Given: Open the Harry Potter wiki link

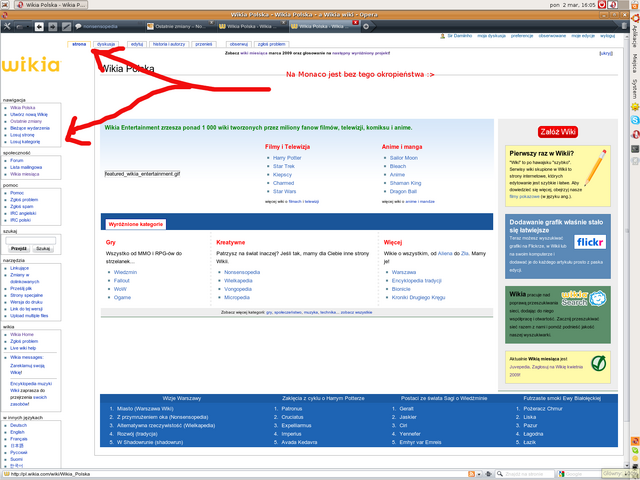Looking at the screenshot, I should (x=287, y=158).
